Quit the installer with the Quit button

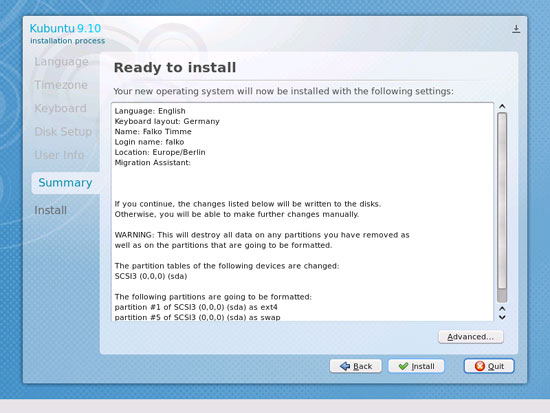tap(489, 366)
